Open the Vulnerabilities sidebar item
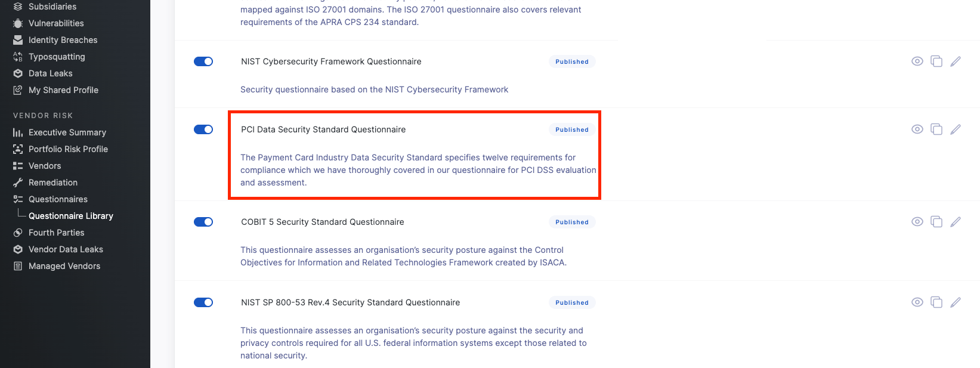 (56, 23)
